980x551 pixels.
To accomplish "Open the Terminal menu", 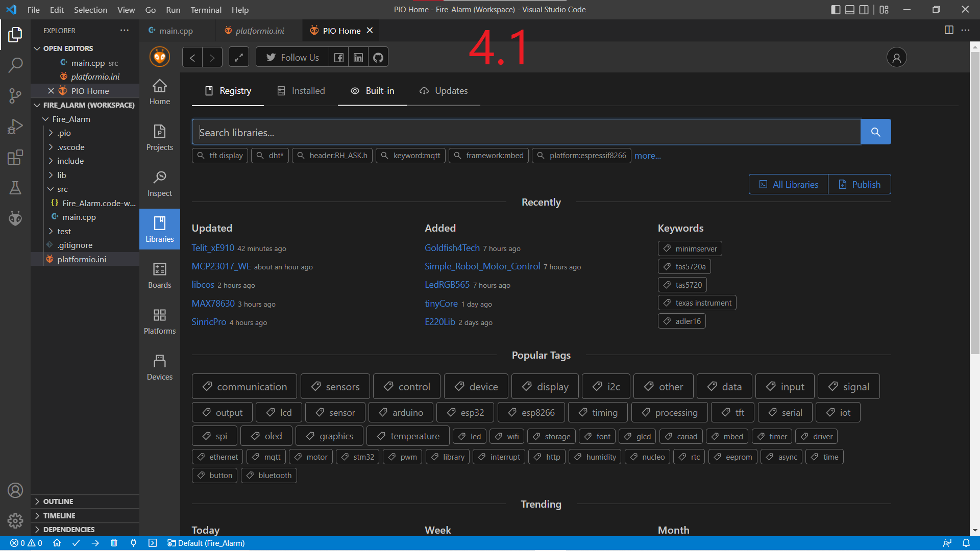I will [x=206, y=10].
